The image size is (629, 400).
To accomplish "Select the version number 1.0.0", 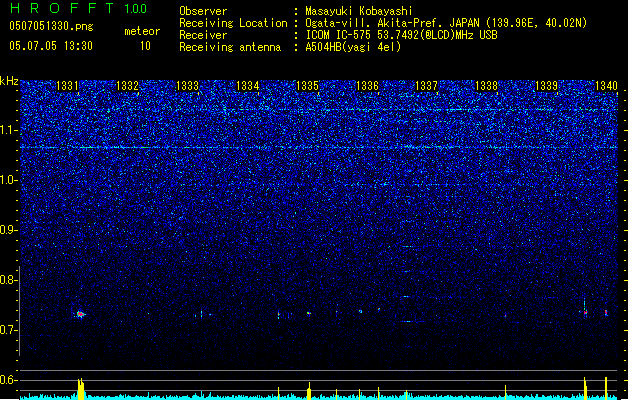I will [x=136, y=9].
